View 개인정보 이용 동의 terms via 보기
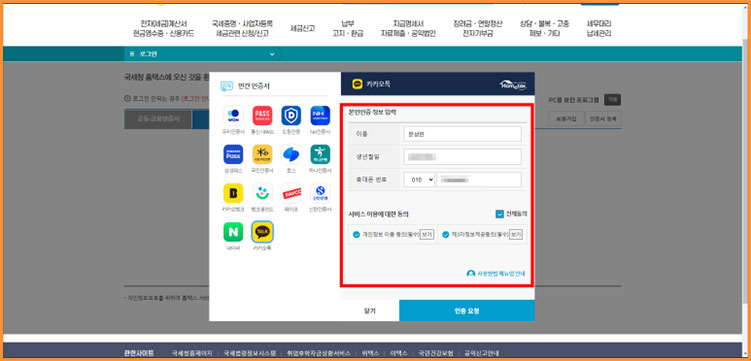 427,235
